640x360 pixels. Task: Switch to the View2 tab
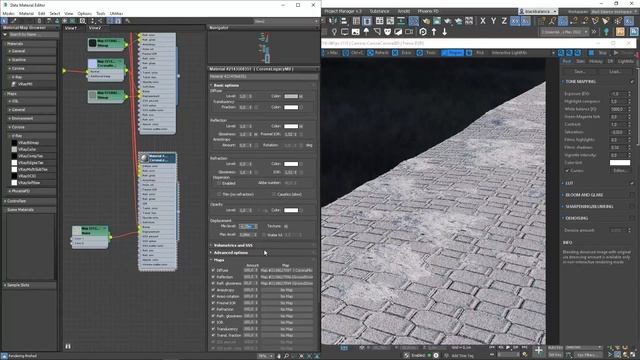(x=95, y=28)
